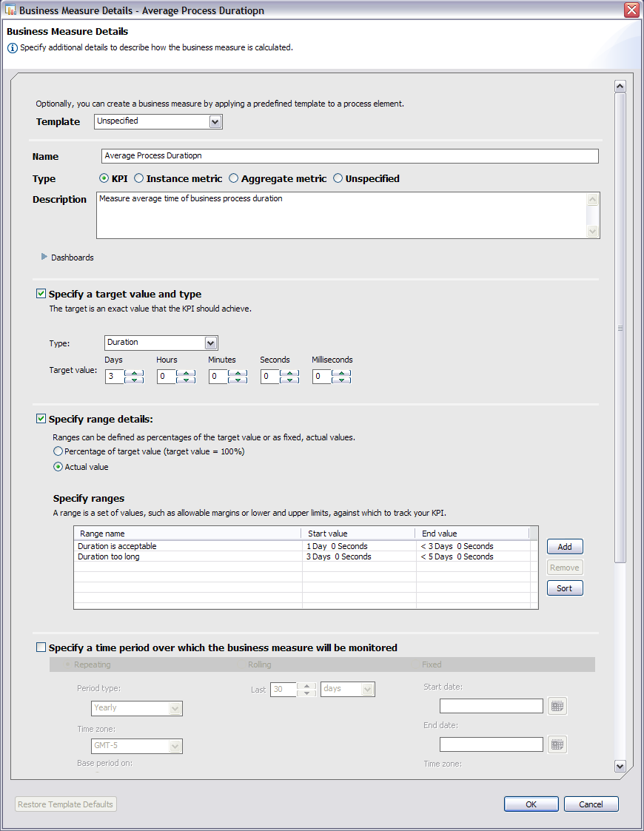Screen dimensions: 644x831
Task: Decrease the Seconds target value
Action: [x=289, y=380]
